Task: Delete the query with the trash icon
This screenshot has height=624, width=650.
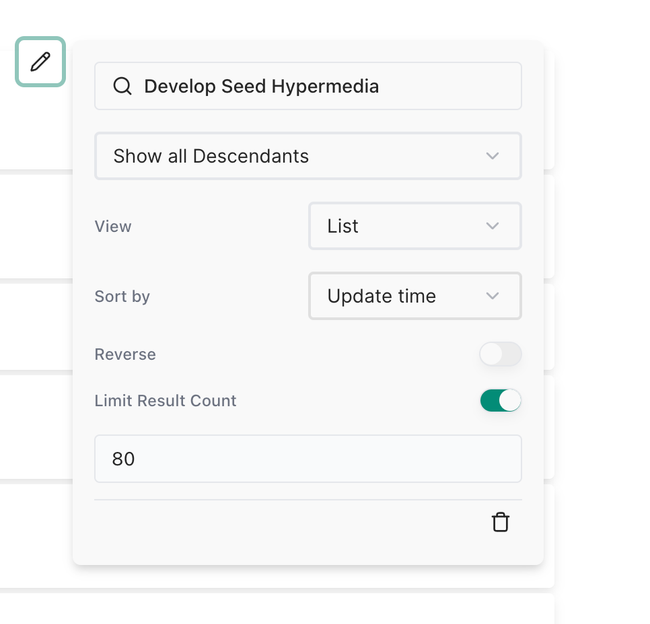Action: click(500, 522)
